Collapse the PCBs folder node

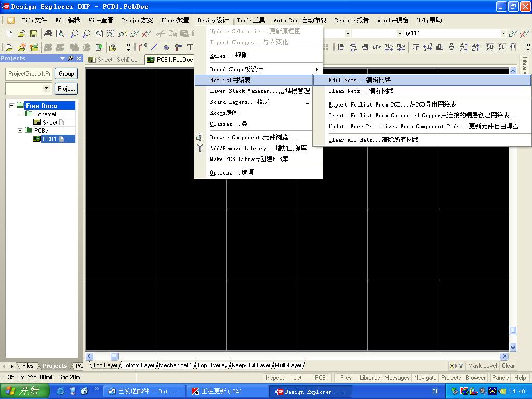20,130
